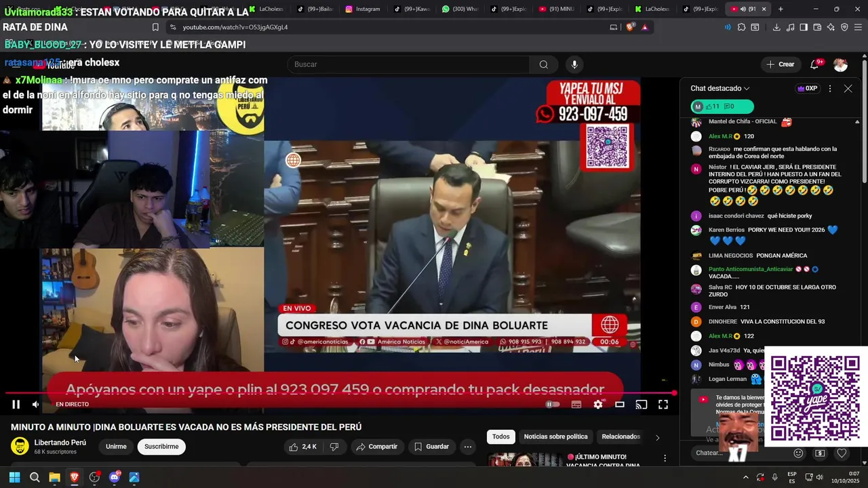Viewport: 868px width, 488px height.
Task: Show hidden system tray icons
Action: [745, 477]
